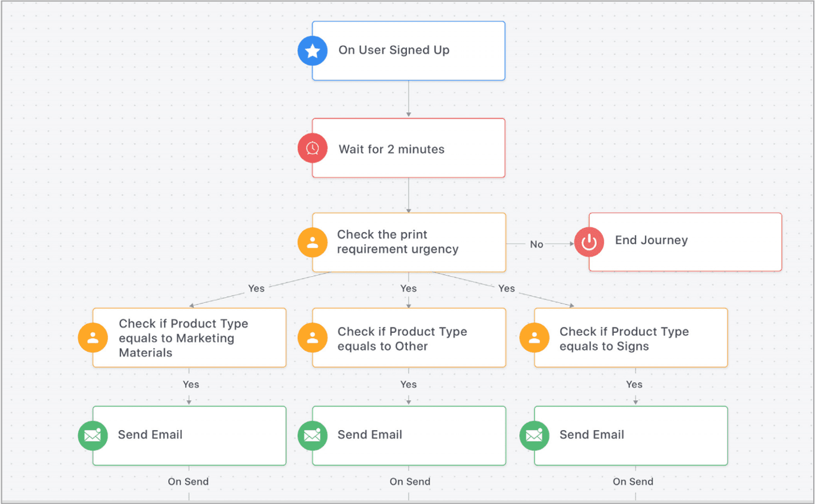Select Check if Product Type equals Other node

(409, 337)
